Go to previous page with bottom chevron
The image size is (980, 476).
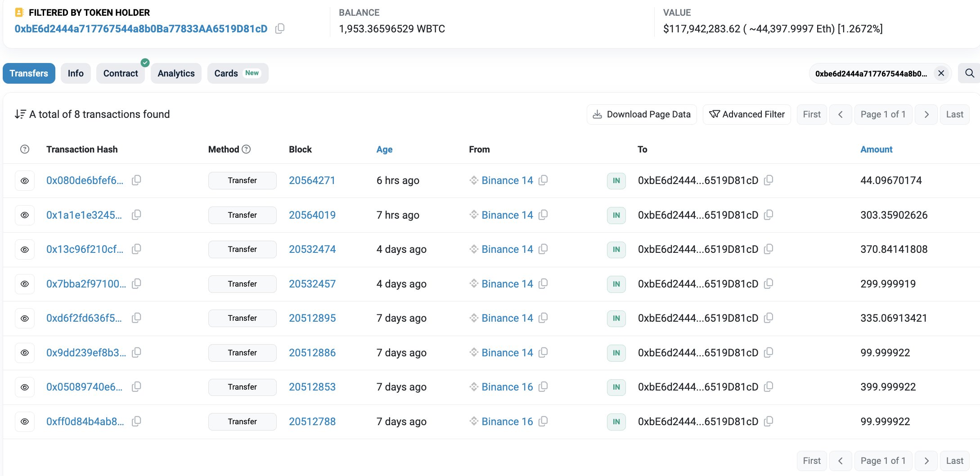click(841, 461)
